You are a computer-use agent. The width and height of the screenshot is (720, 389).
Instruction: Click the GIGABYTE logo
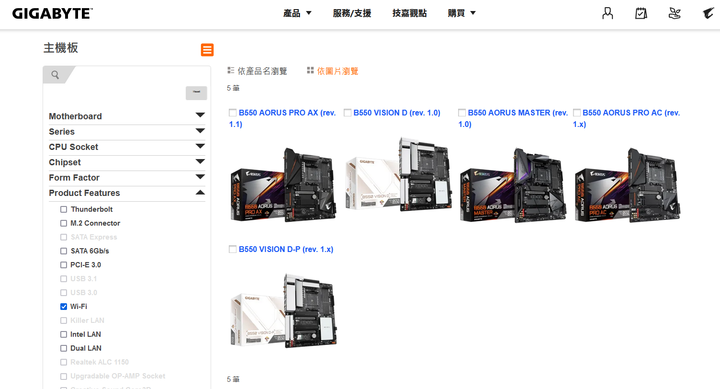click(52, 13)
